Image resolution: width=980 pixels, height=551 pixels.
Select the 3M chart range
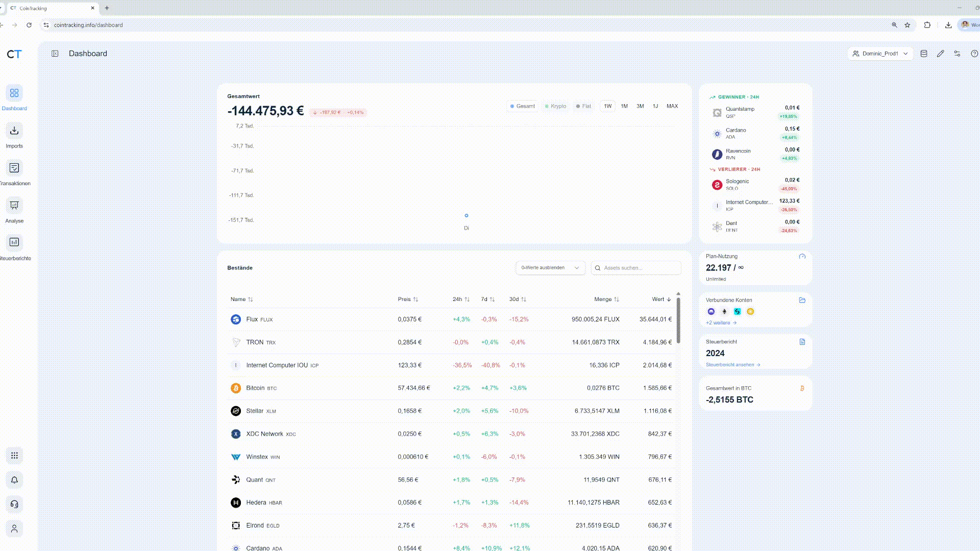(640, 106)
